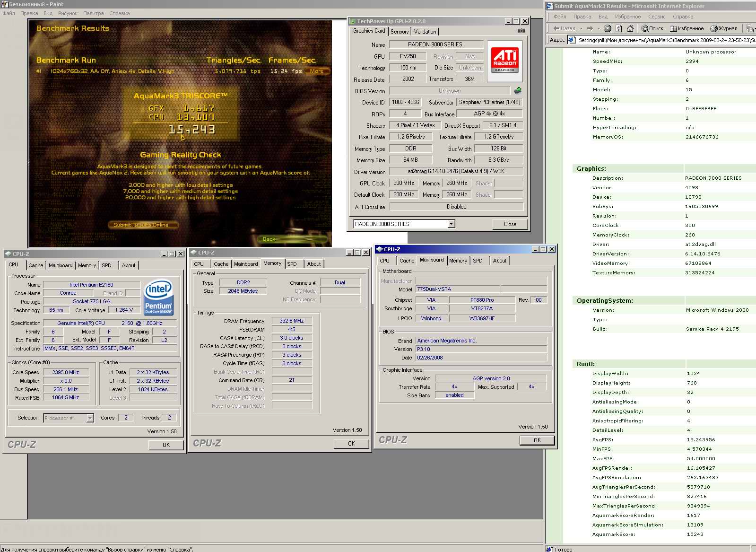The width and height of the screenshot is (756, 552).
Task: Open Cache tab in the CPU-Z CPU window
Action: 35,265
